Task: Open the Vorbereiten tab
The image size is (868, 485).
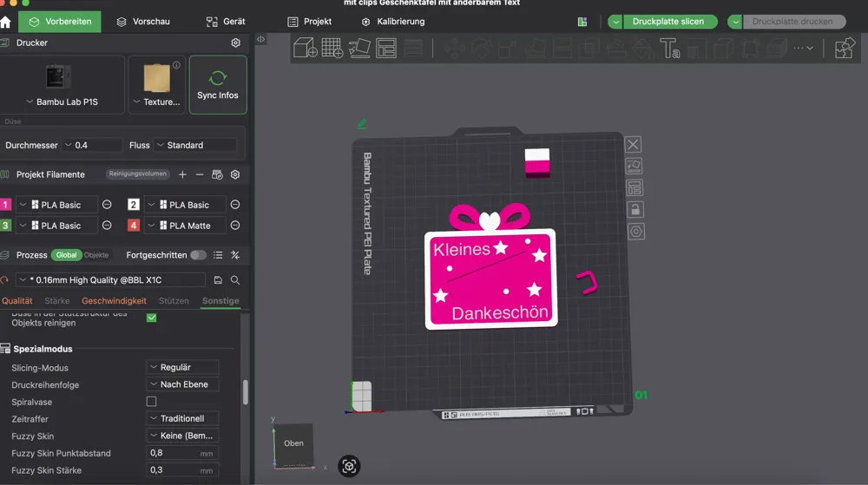Action: [x=60, y=22]
